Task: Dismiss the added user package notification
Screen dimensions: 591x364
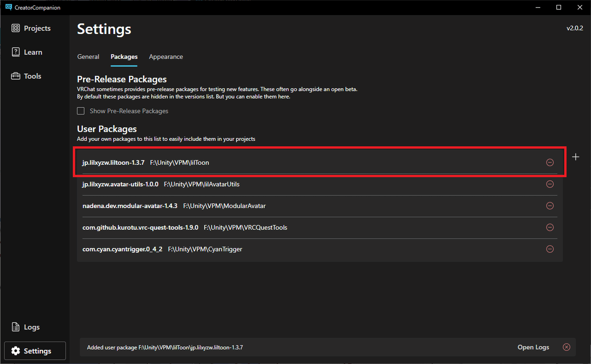Action: coord(566,347)
